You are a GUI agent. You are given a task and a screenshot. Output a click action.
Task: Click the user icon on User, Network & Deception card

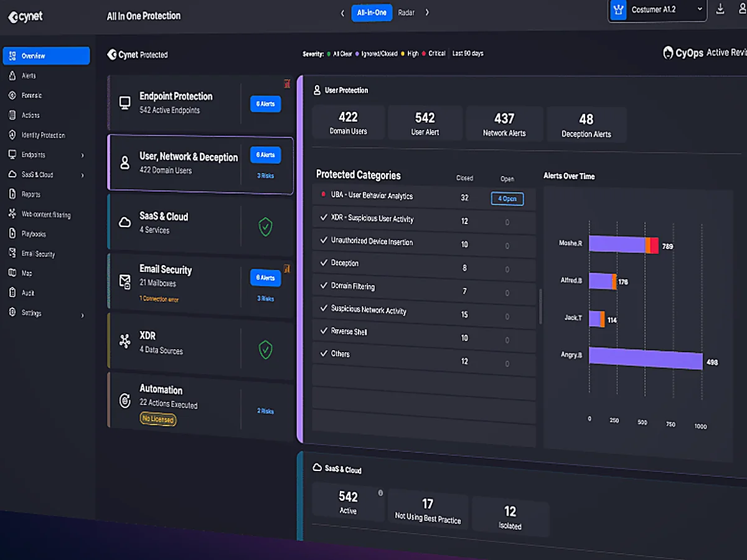(125, 163)
